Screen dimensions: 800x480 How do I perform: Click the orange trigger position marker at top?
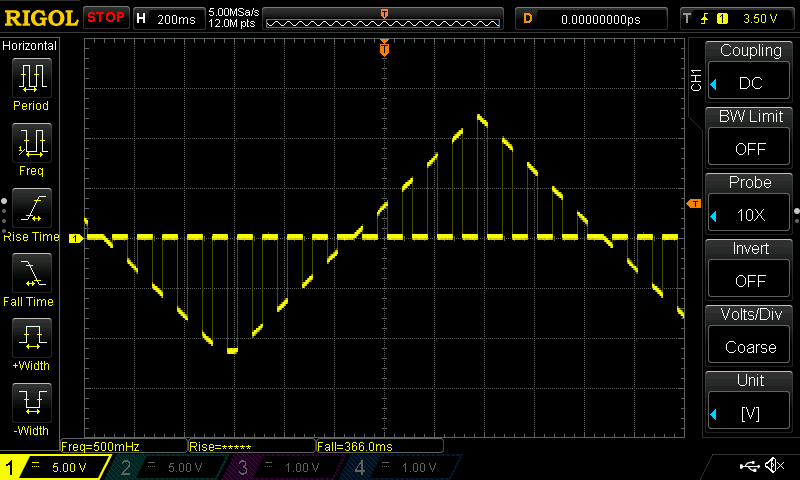click(384, 49)
